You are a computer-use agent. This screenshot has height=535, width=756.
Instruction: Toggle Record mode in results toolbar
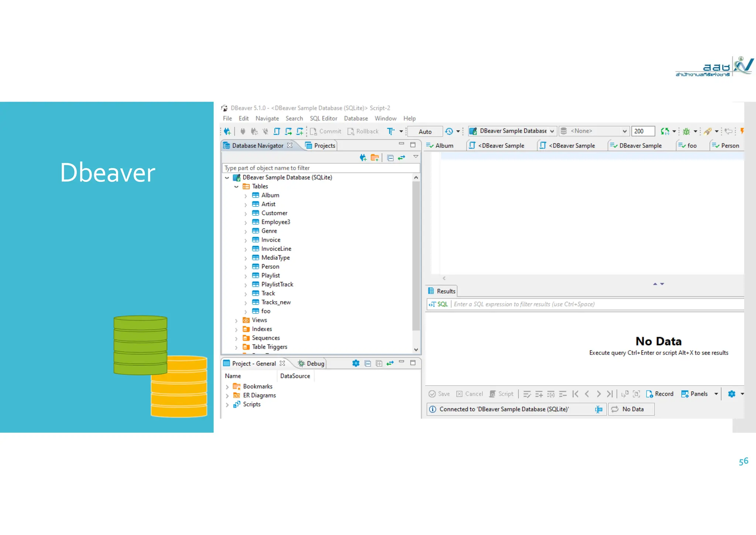[660, 394]
